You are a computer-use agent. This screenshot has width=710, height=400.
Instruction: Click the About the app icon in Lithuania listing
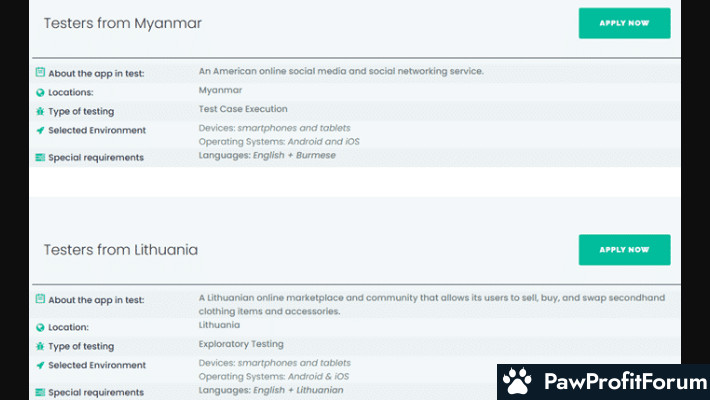point(40,300)
